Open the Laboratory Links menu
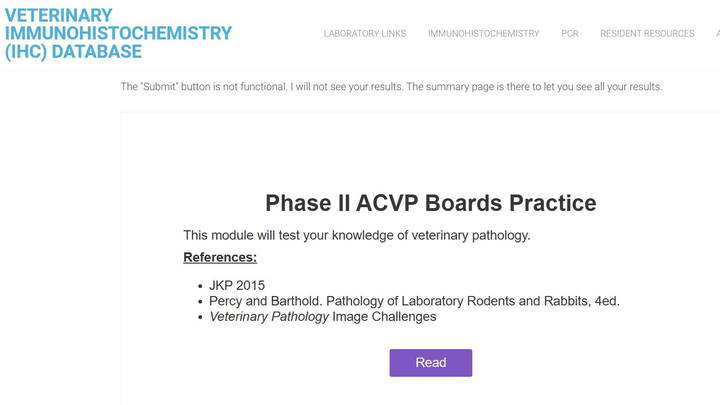Screen dimensions: 720x405 365,34
